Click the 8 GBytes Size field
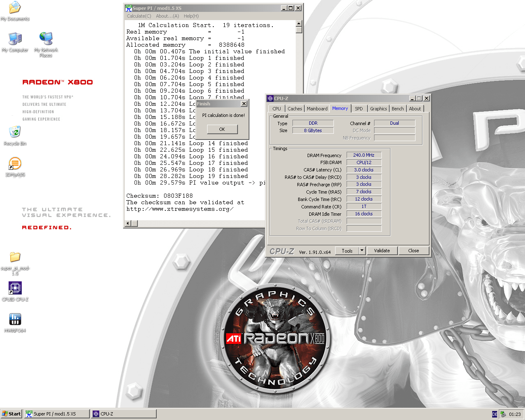This screenshot has width=525, height=420. 313,130
